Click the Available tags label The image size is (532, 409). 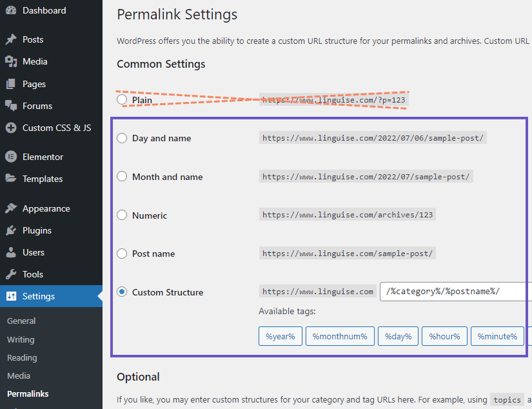point(287,311)
